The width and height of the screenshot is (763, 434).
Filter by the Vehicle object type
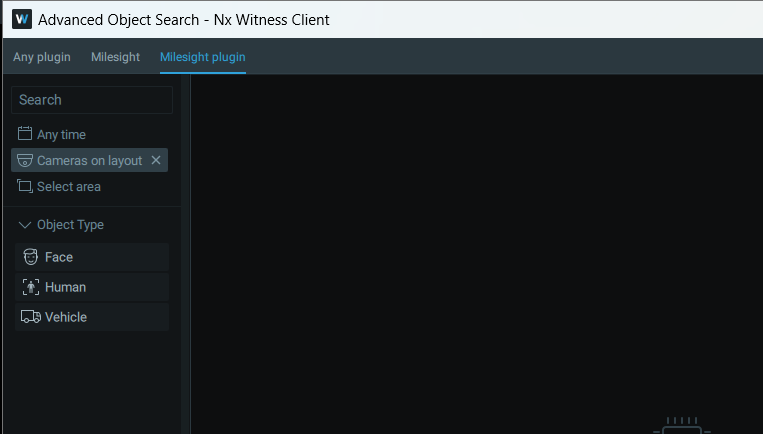92,317
